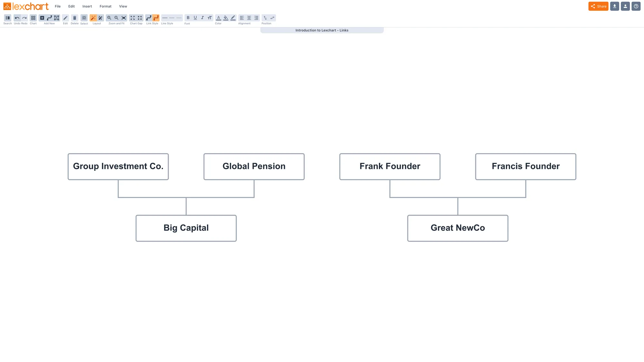Click the Undo tool in toolbar
The height and width of the screenshot is (362, 644).
(x=17, y=18)
